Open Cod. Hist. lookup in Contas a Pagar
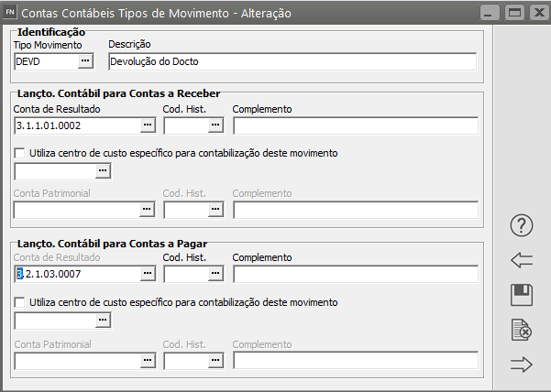Image resolution: width=551 pixels, height=392 pixels. [x=215, y=274]
